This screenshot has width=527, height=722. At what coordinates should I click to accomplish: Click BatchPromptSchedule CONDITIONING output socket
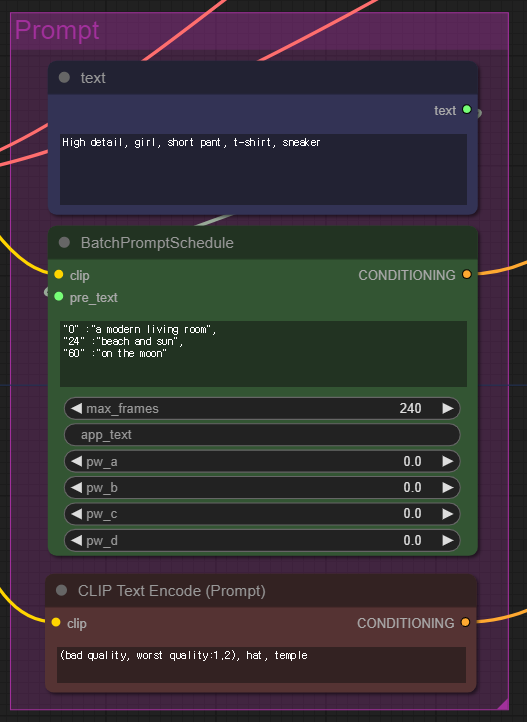467,274
